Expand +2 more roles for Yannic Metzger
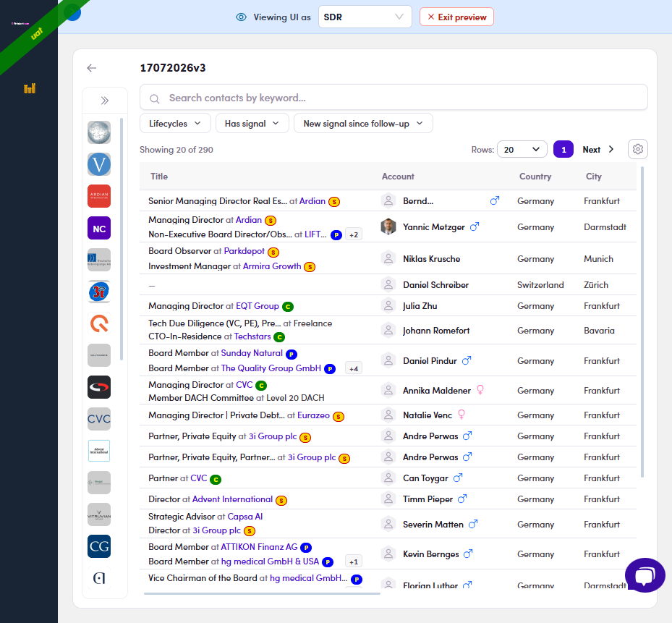The image size is (672, 623). tap(354, 235)
